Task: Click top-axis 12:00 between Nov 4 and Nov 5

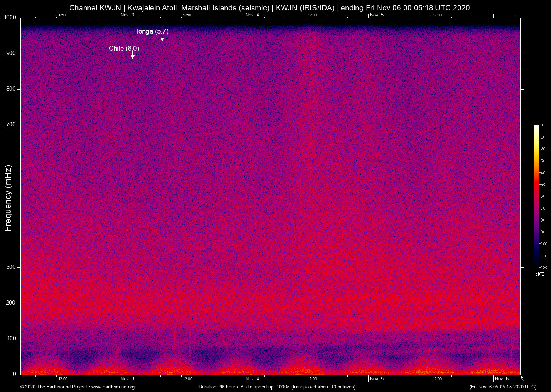Action: coord(312,15)
